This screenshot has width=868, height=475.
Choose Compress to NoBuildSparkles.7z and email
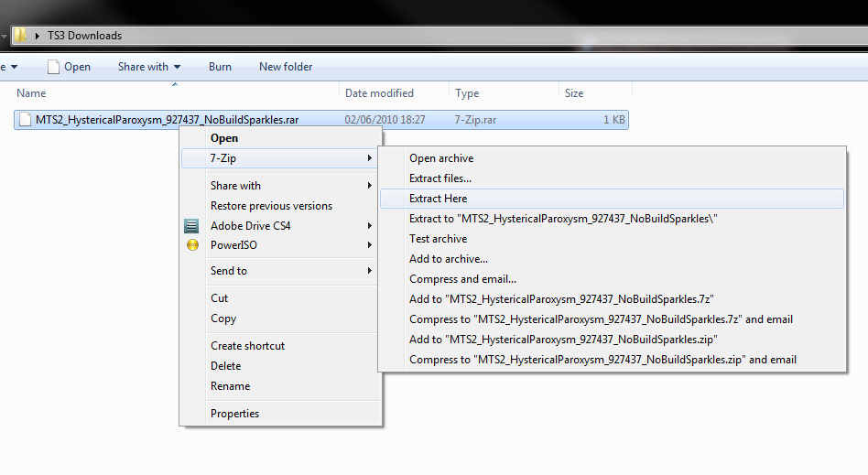[601, 319]
